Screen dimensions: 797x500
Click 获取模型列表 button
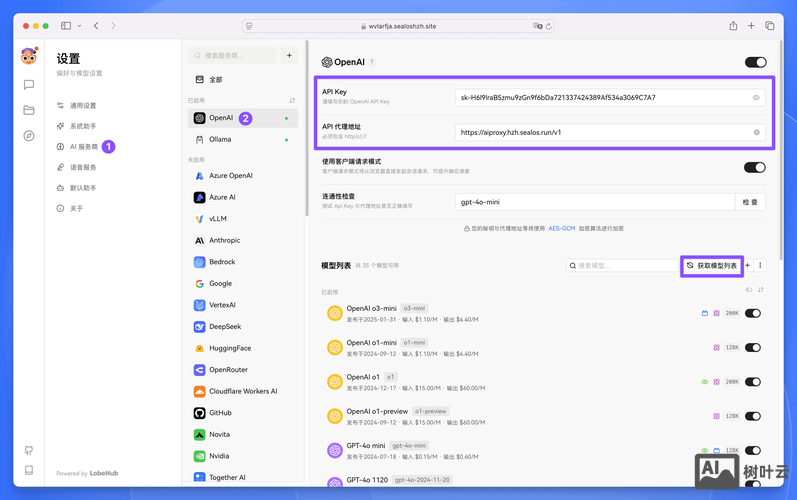coord(712,266)
